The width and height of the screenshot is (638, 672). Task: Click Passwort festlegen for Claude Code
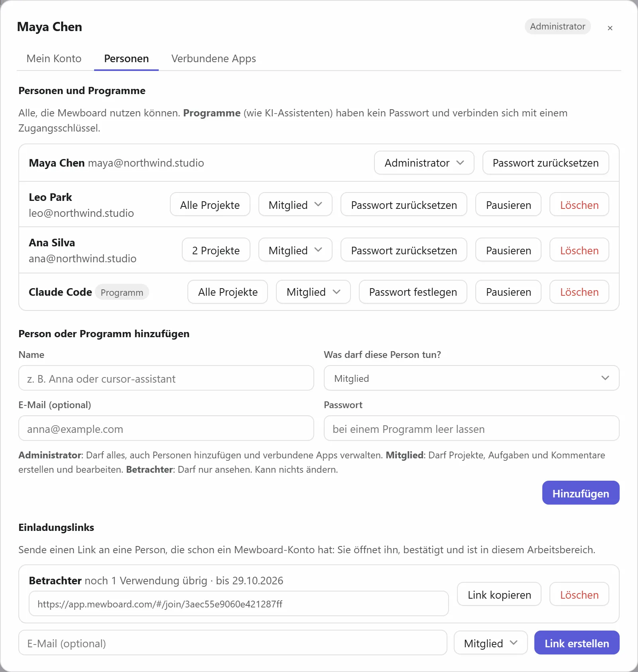point(413,292)
